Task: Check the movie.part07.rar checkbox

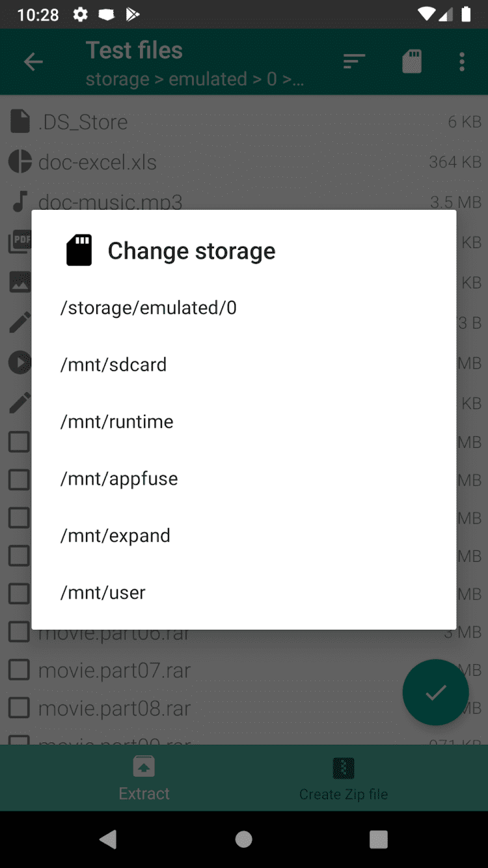Action: (19, 670)
